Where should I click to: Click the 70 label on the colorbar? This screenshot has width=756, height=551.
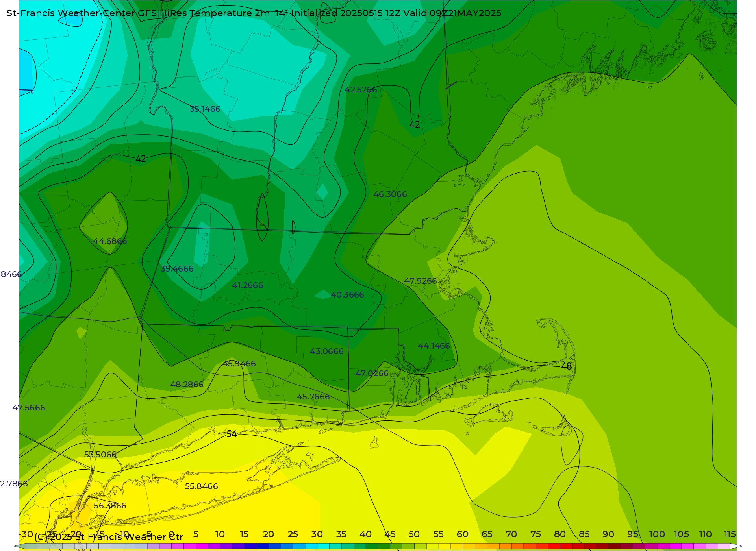click(511, 534)
